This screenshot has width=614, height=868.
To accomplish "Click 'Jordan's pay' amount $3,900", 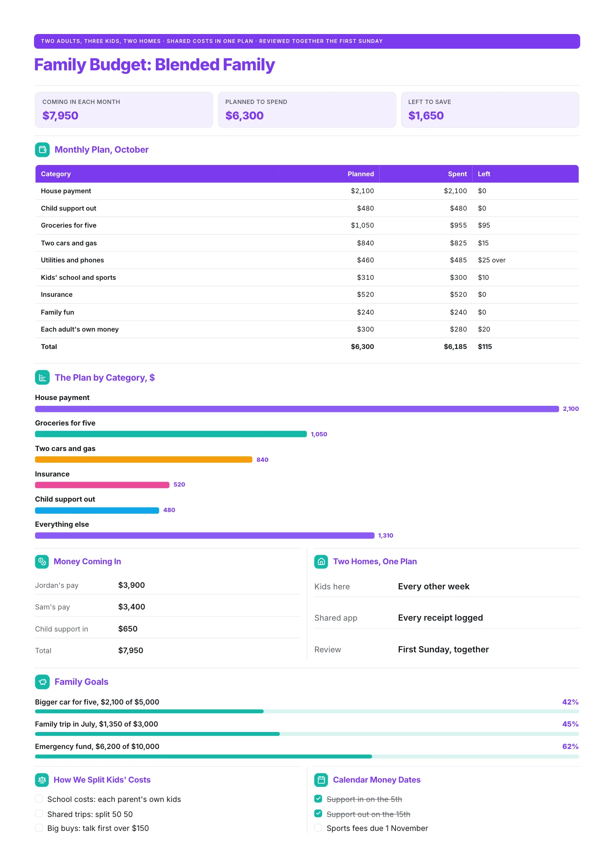I will 131,585.
